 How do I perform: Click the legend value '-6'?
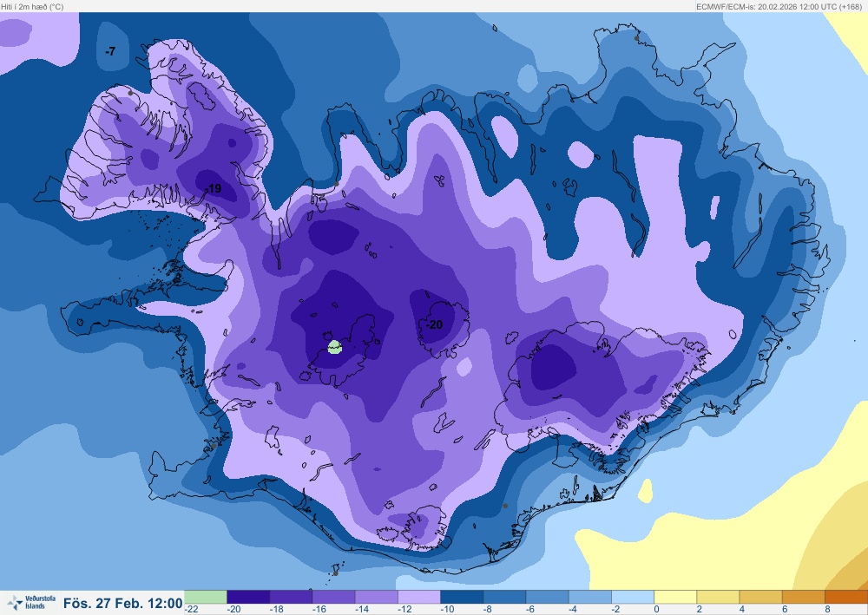(x=530, y=609)
